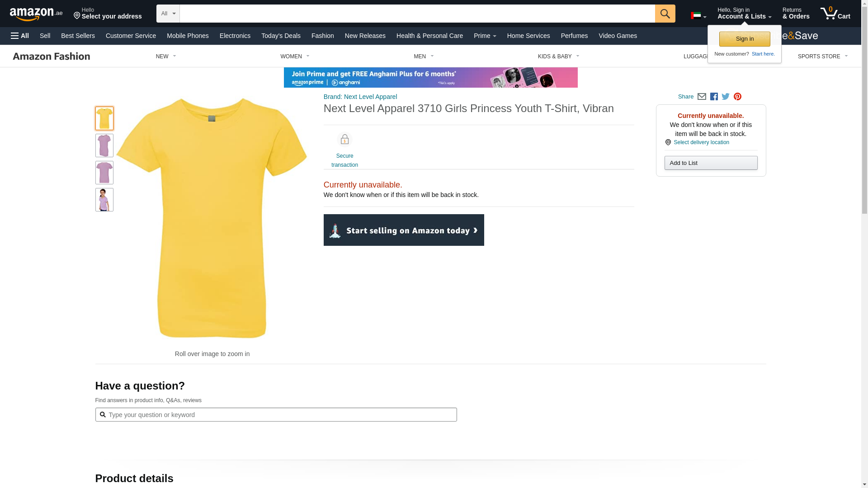Share via email envelope icon

click(x=702, y=97)
